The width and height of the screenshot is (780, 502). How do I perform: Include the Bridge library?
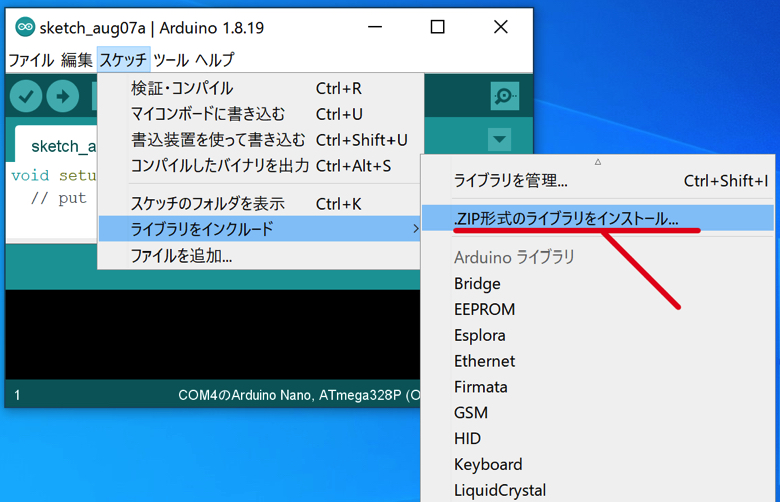(598, 284)
